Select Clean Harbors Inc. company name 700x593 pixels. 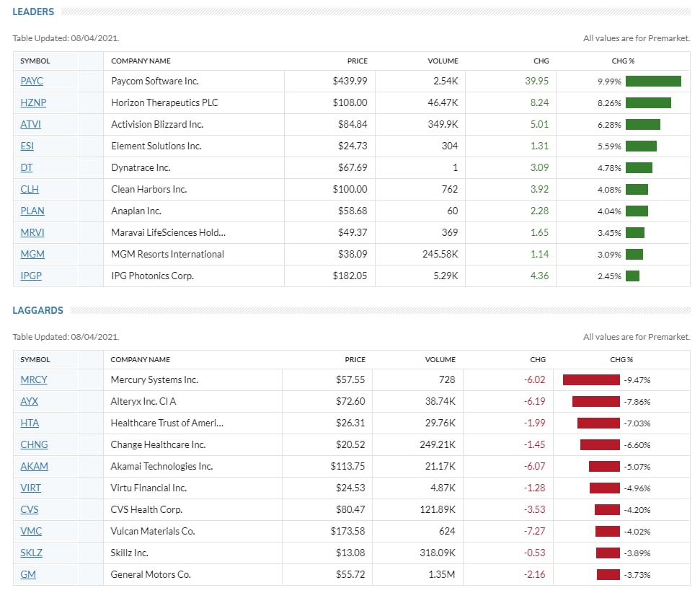click(x=149, y=190)
